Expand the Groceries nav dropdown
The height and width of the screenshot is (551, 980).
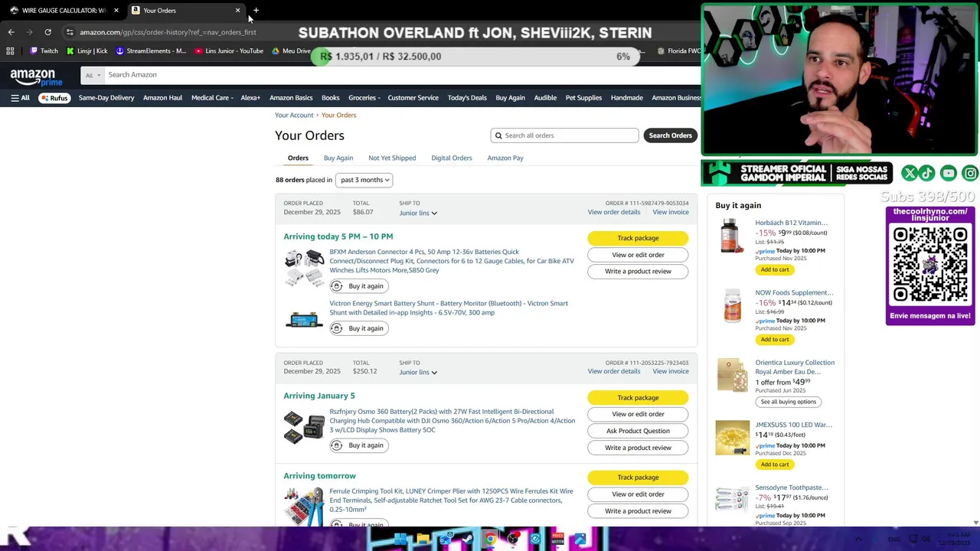364,98
